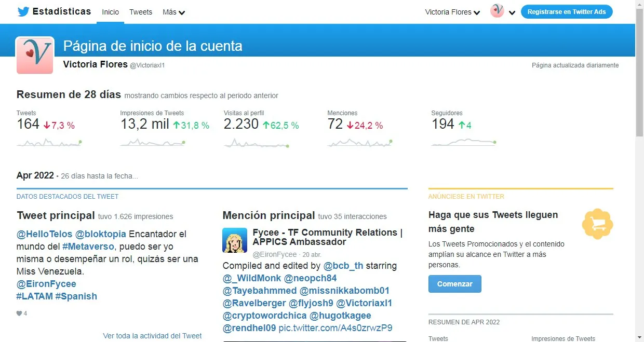This screenshot has width=644, height=342.
Task: Click the @EironFycee link in main tweet
Action: point(46,284)
